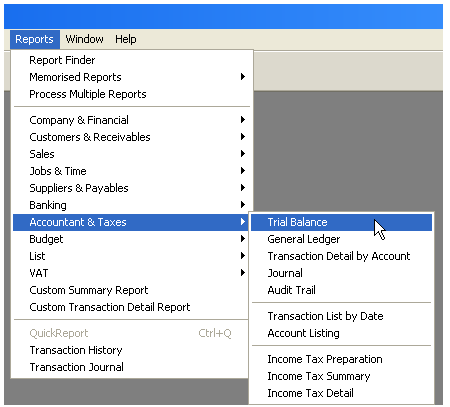Open Transaction Journal entry

[130, 367]
